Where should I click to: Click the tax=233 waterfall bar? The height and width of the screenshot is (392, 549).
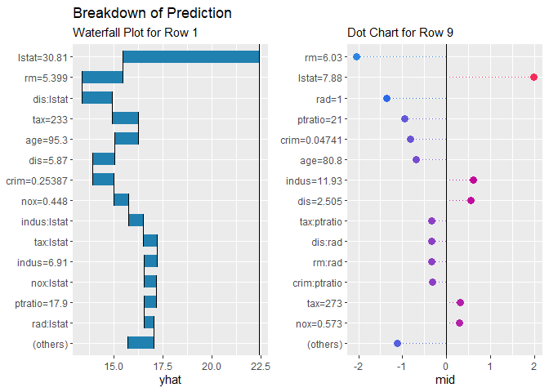point(125,118)
